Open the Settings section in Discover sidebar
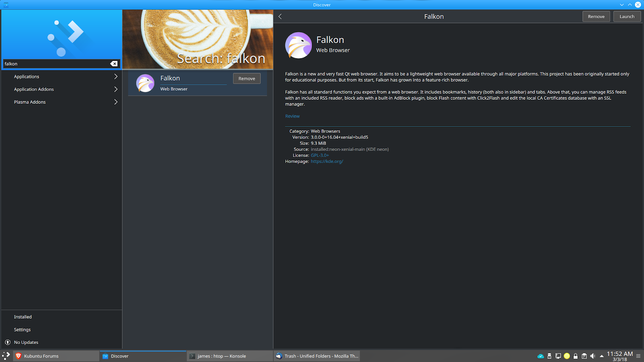This screenshot has width=644, height=362. [22, 329]
